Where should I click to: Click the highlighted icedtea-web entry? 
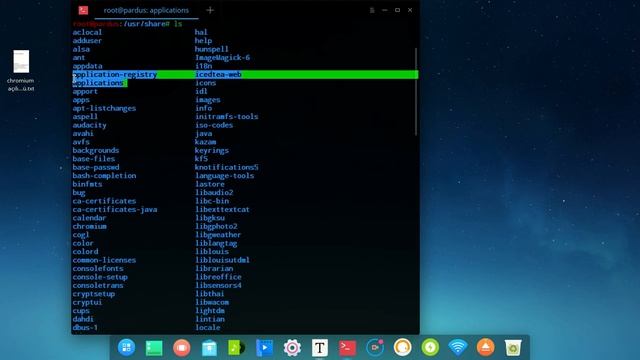point(218,74)
